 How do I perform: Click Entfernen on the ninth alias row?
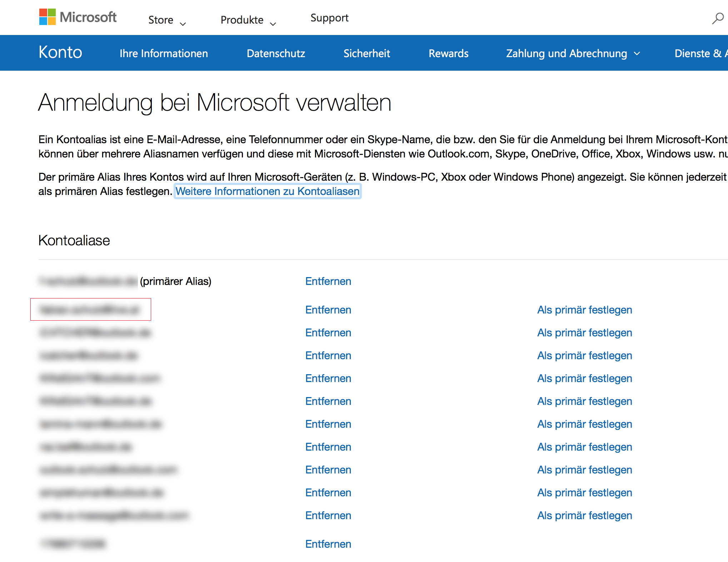tap(328, 470)
